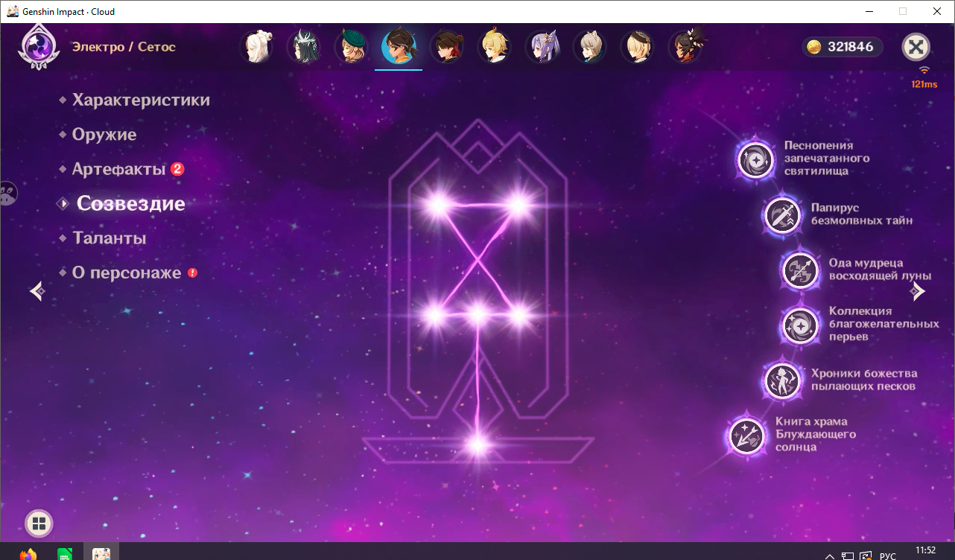Go to the next character with right arrow
Screen dimensions: 955x560
919,291
